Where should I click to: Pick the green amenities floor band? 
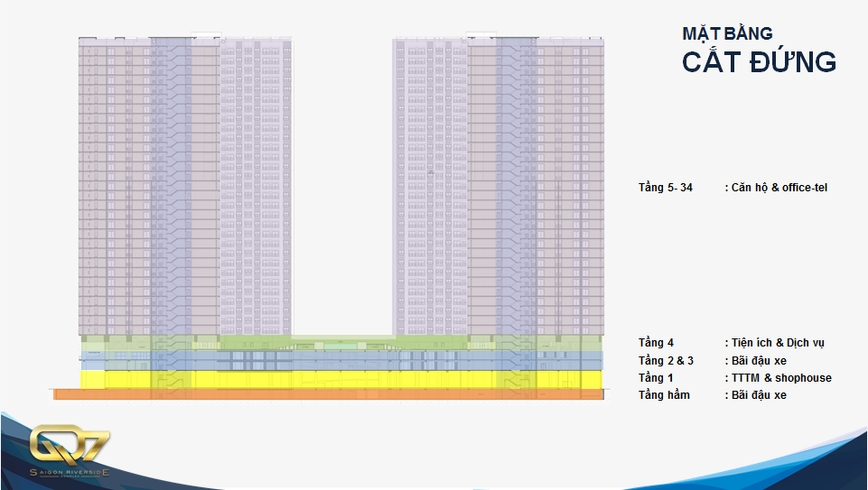point(341,343)
